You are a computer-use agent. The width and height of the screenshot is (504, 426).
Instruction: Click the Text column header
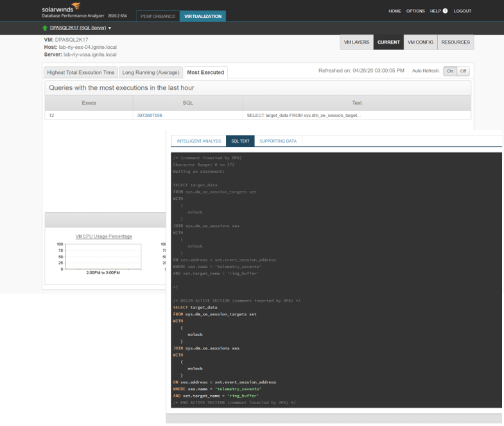click(x=357, y=103)
